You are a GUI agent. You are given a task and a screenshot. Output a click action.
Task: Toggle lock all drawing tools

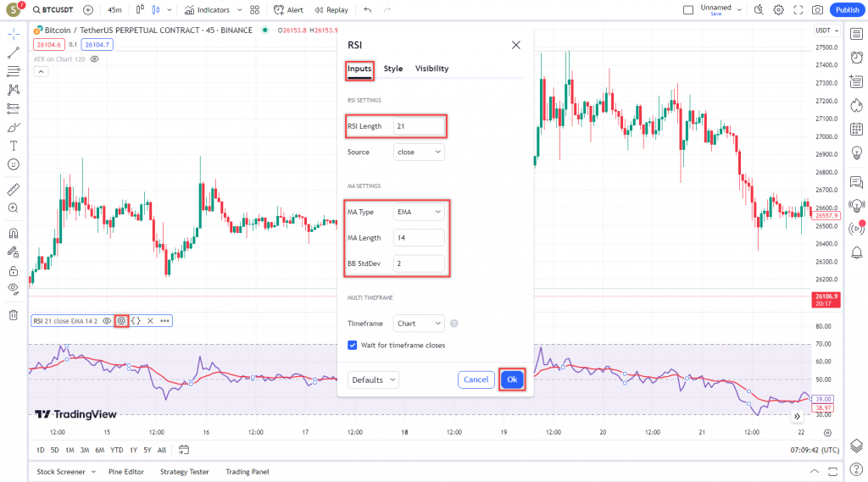pyautogui.click(x=14, y=270)
